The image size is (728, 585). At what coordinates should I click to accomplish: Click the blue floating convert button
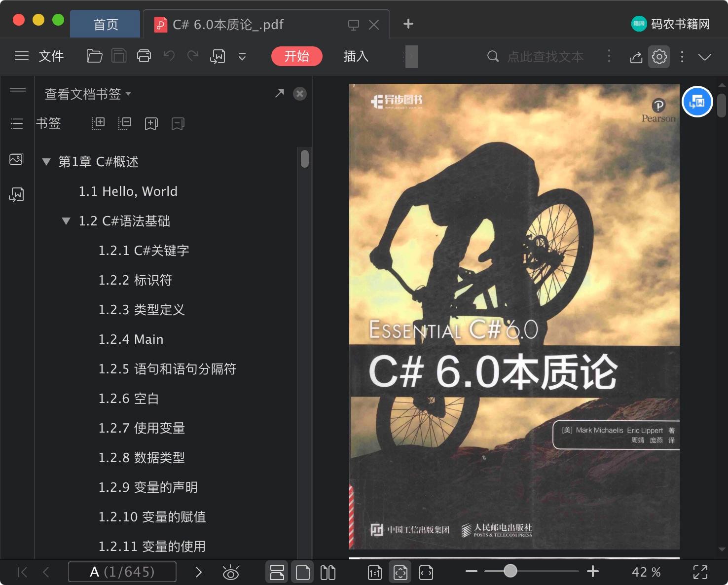697,102
